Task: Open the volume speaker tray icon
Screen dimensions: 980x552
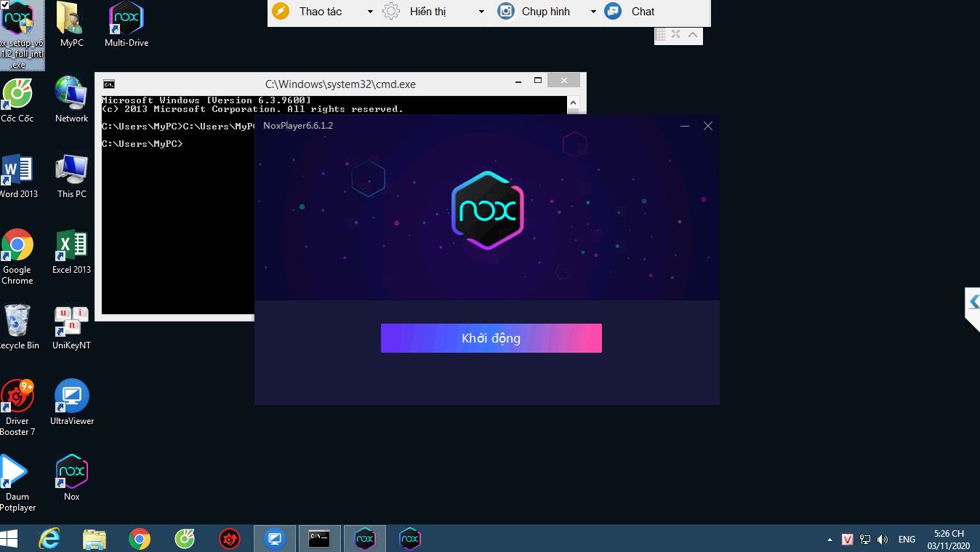Action: coord(883,540)
